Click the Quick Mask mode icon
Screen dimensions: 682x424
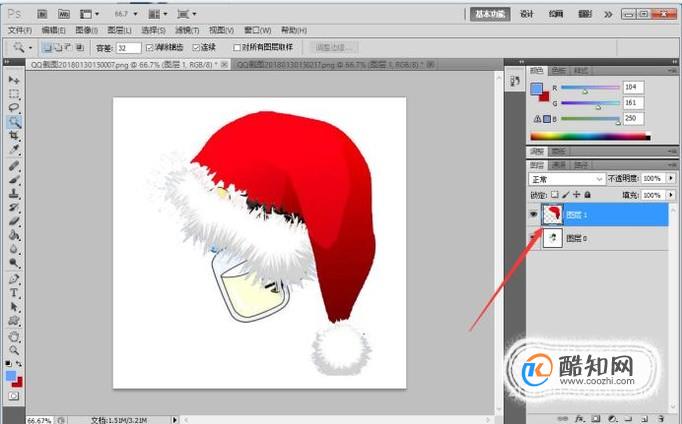point(14,396)
